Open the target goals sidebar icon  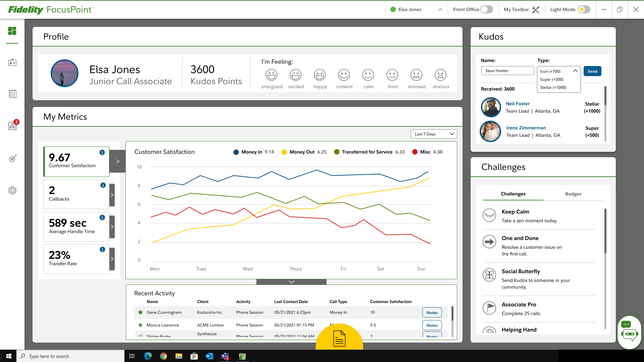tap(12, 159)
